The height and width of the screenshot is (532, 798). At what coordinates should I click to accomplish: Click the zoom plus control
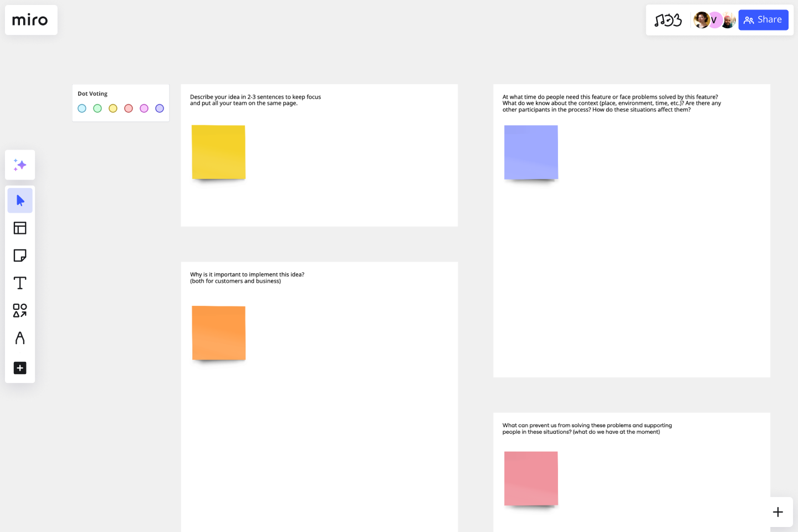(778, 512)
